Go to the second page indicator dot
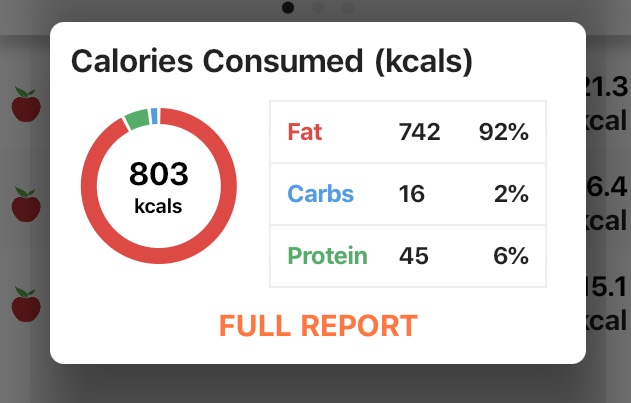Viewport: 631px width, 403px height. point(318,8)
